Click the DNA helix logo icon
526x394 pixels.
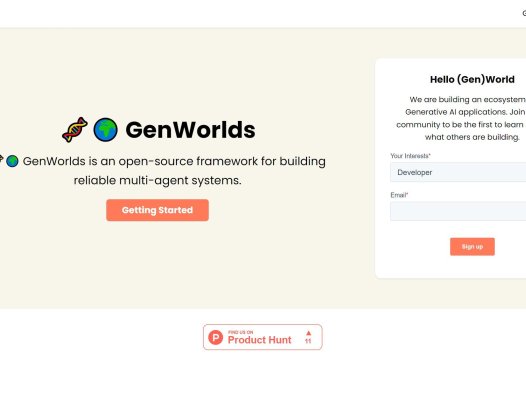point(75,129)
